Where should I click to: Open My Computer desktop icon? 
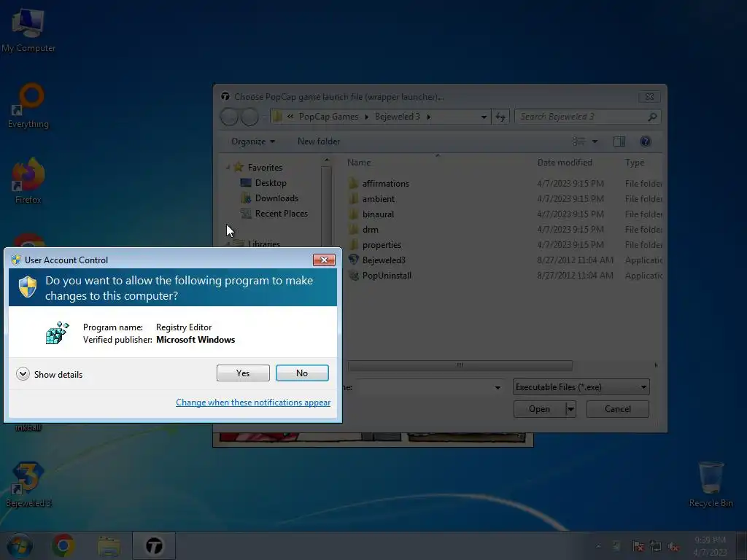point(28,30)
